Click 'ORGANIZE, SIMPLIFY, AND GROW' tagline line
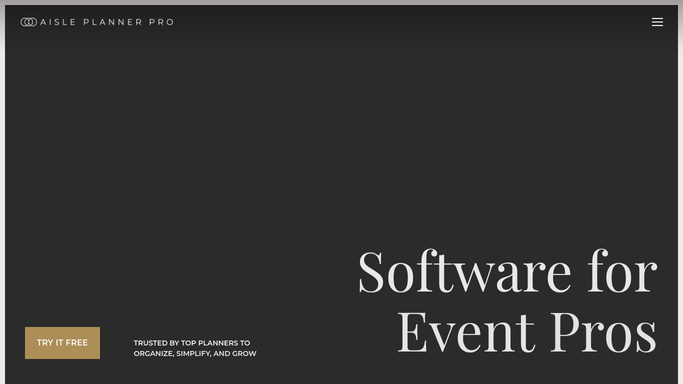Screen dimensions: 683x384 point(195,354)
